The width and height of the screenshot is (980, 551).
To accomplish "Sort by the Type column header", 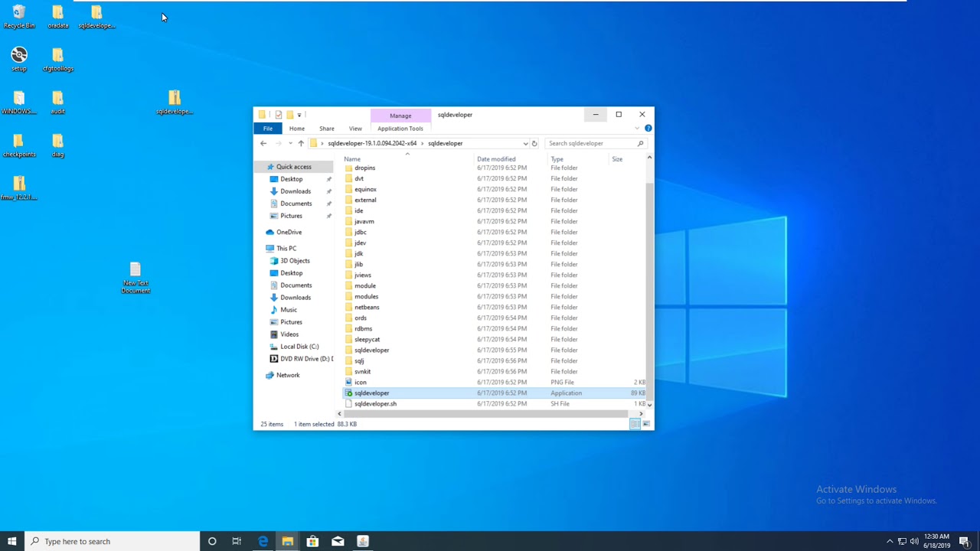I will (578, 159).
